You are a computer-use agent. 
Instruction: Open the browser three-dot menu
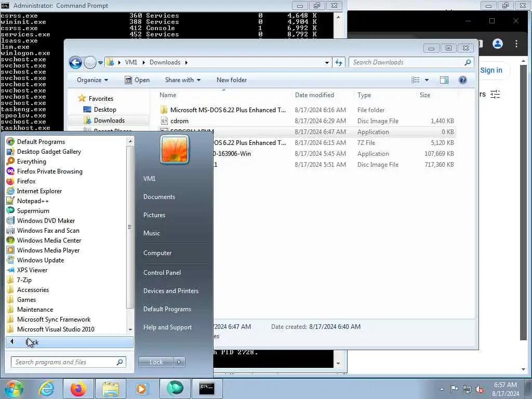click(x=516, y=44)
